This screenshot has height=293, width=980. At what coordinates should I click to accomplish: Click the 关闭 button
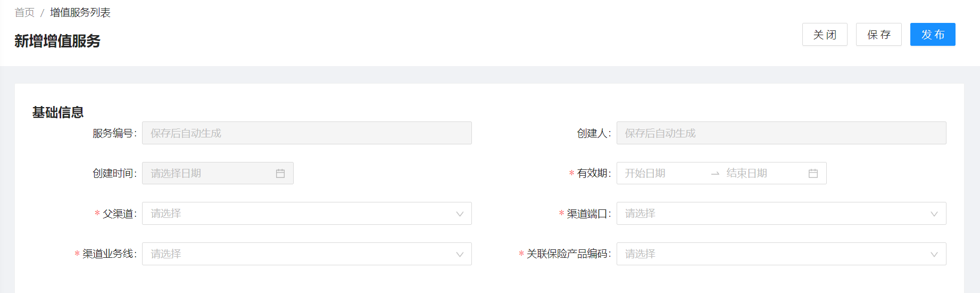coord(825,35)
